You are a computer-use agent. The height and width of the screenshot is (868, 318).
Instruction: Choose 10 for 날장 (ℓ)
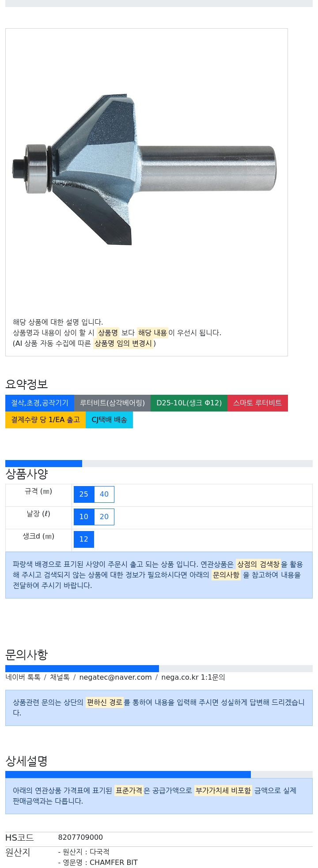(84, 517)
